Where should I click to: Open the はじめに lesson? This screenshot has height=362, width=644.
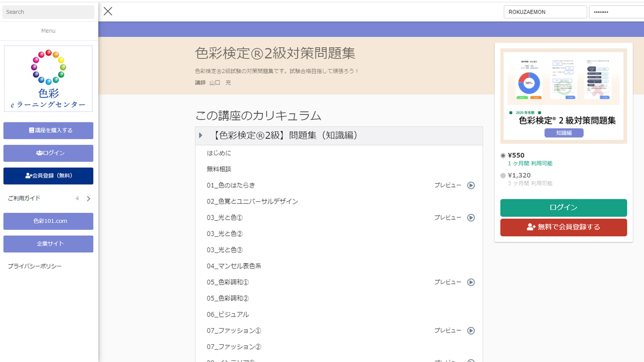coord(219,153)
